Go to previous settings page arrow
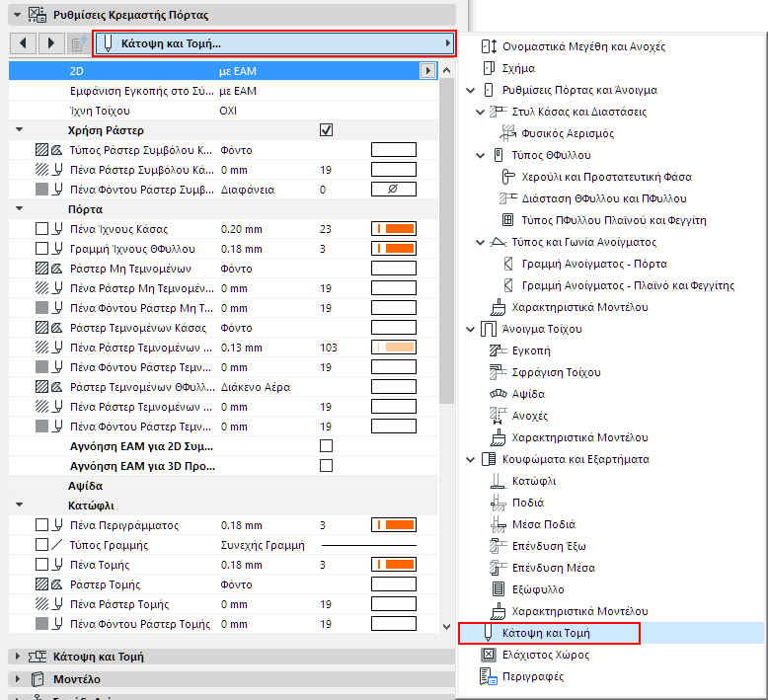Image resolution: width=768 pixels, height=700 pixels. pyautogui.click(x=23, y=43)
